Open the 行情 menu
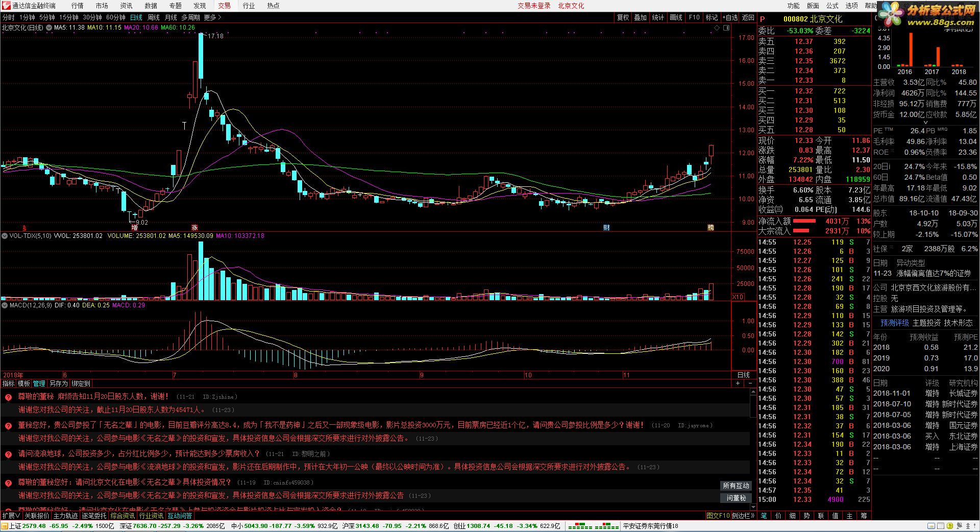This screenshot has width=980, height=532. (78, 6)
